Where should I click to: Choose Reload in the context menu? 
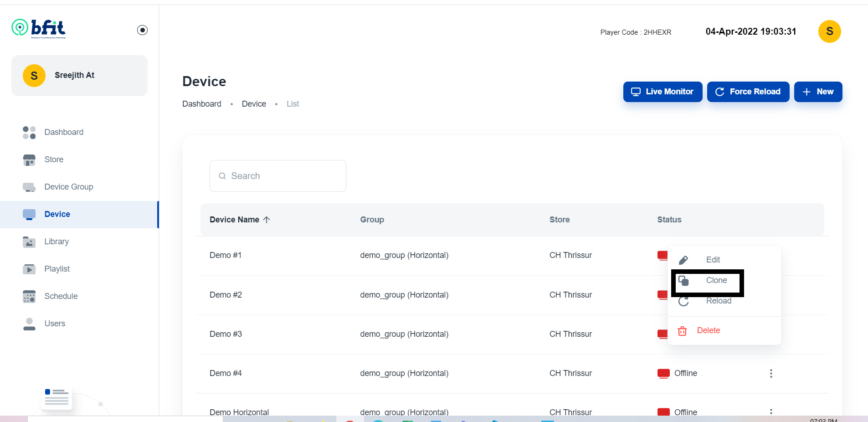[724, 301]
